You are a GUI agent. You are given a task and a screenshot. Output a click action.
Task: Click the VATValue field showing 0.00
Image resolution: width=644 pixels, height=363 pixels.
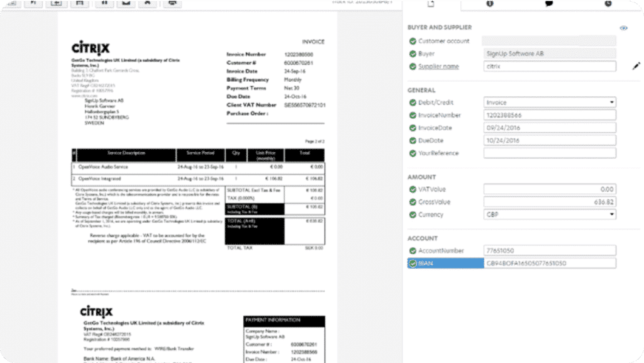pyautogui.click(x=550, y=189)
